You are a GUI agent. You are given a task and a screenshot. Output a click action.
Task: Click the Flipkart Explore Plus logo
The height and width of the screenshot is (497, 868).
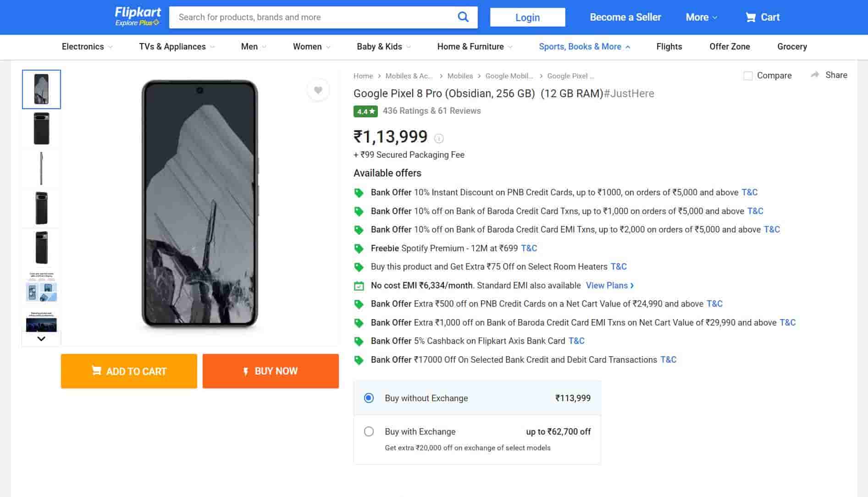point(138,17)
